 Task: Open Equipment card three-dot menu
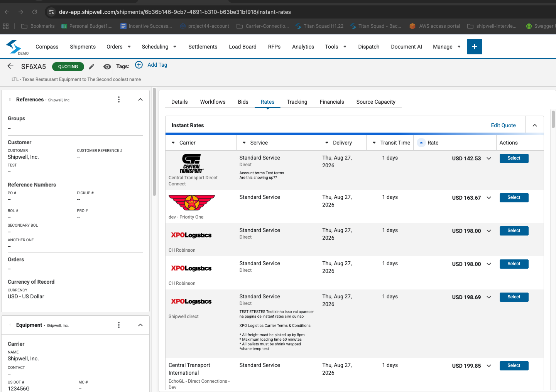click(119, 325)
